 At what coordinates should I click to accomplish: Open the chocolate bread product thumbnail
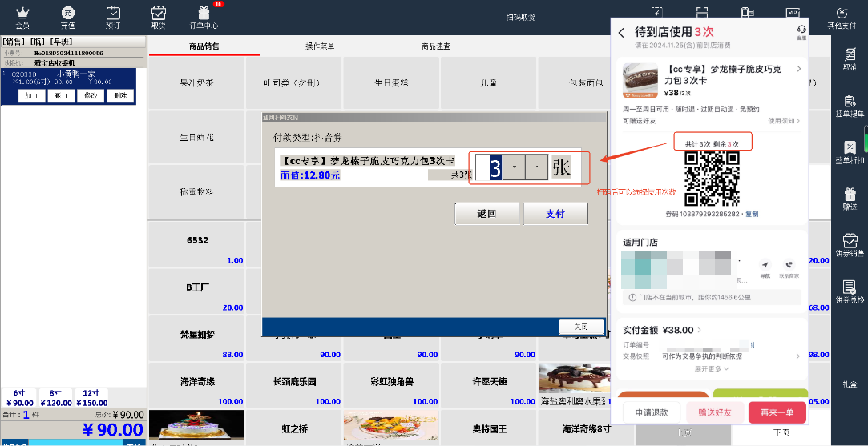click(x=640, y=81)
